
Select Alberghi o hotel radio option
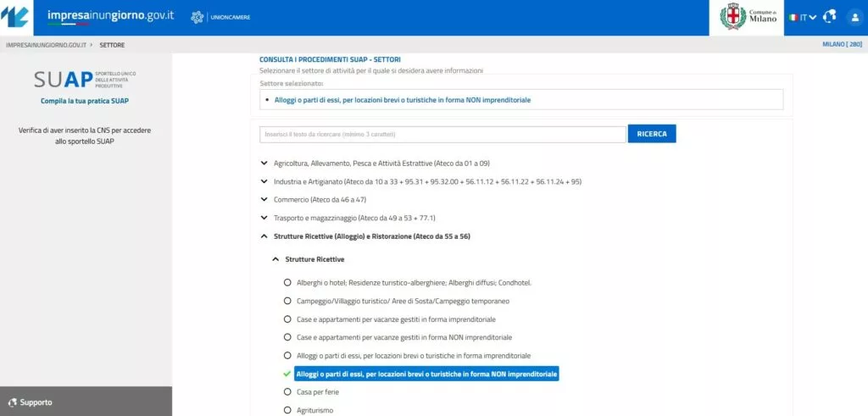[287, 282]
